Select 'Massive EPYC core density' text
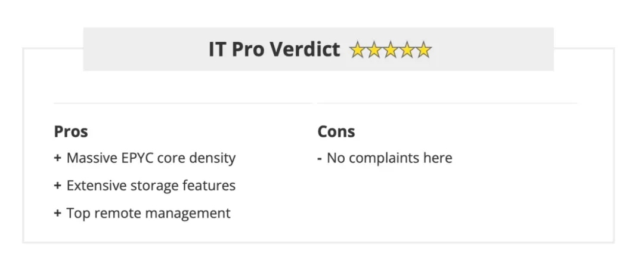 pyautogui.click(x=151, y=158)
